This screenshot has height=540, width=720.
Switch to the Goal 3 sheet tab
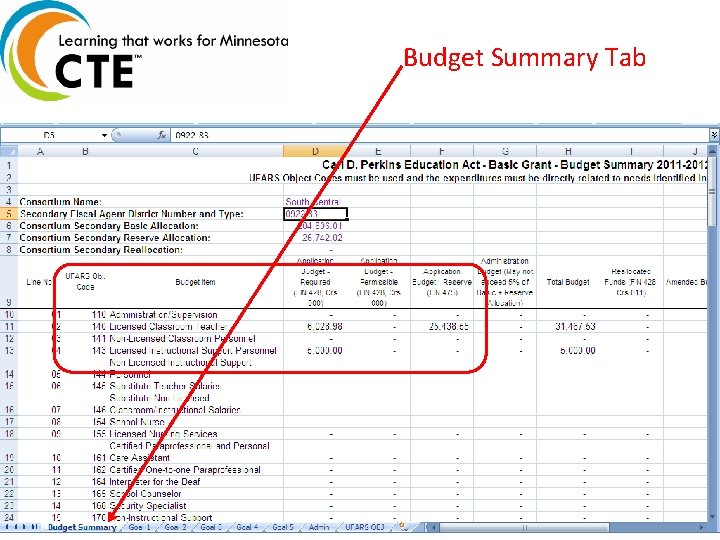(211, 527)
